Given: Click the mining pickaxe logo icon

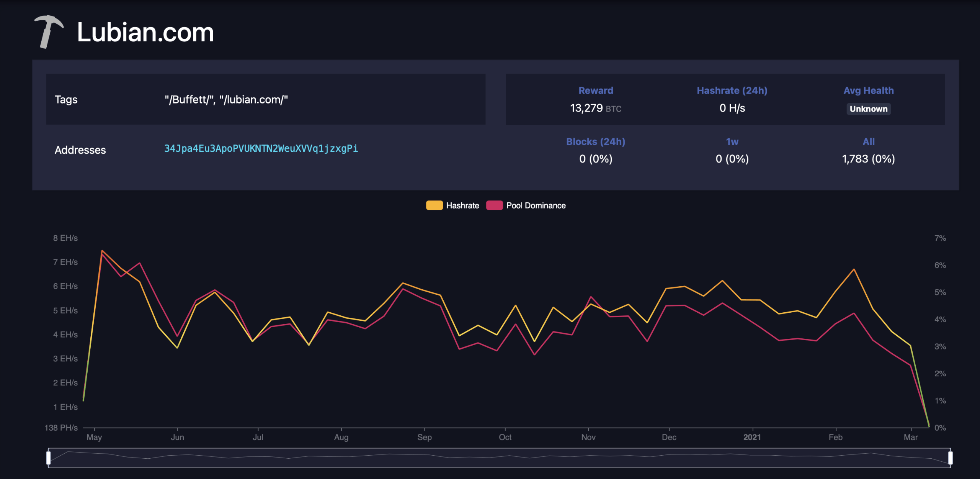Looking at the screenshot, I should coord(49,31).
